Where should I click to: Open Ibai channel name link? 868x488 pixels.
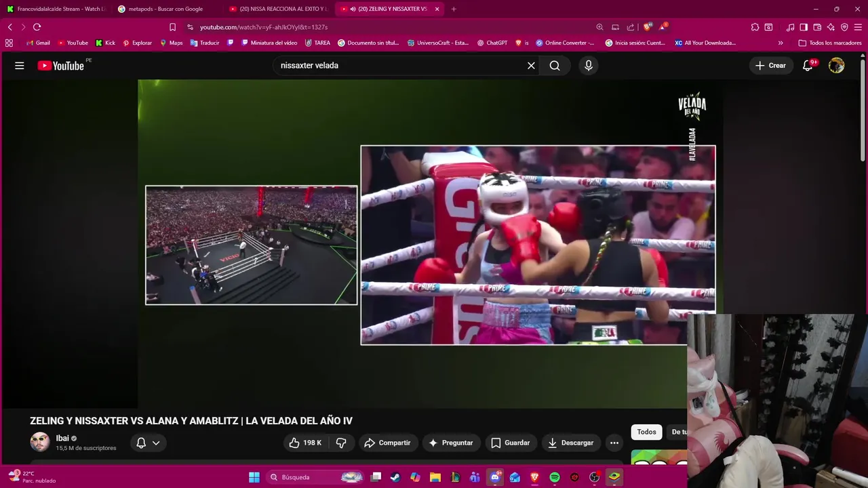[x=62, y=439]
